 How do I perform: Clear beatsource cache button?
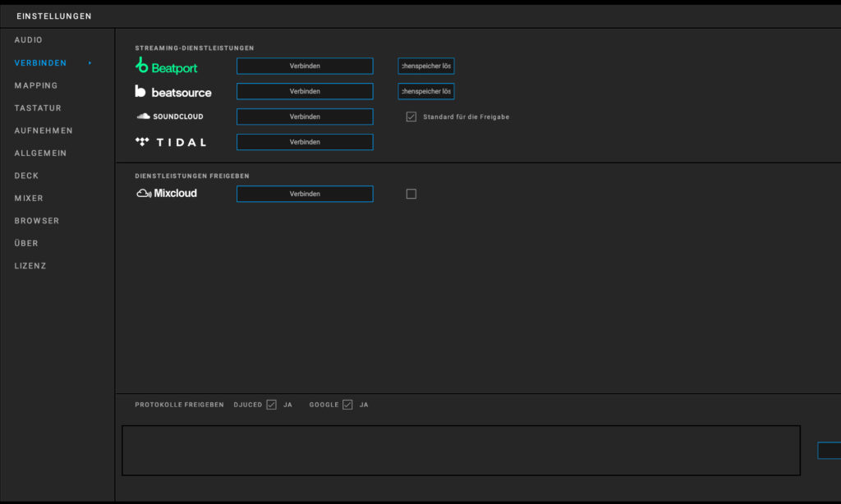(x=426, y=91)
